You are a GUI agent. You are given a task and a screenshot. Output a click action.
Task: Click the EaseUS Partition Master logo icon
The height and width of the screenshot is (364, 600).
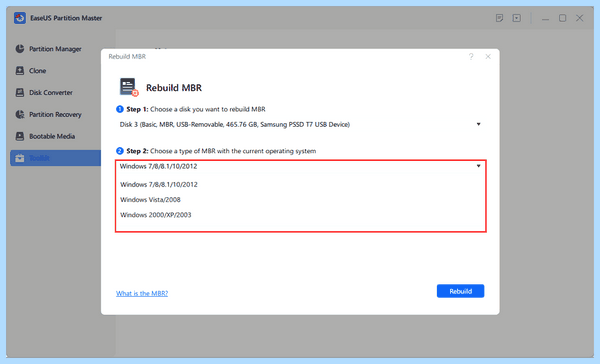point(20,18)
